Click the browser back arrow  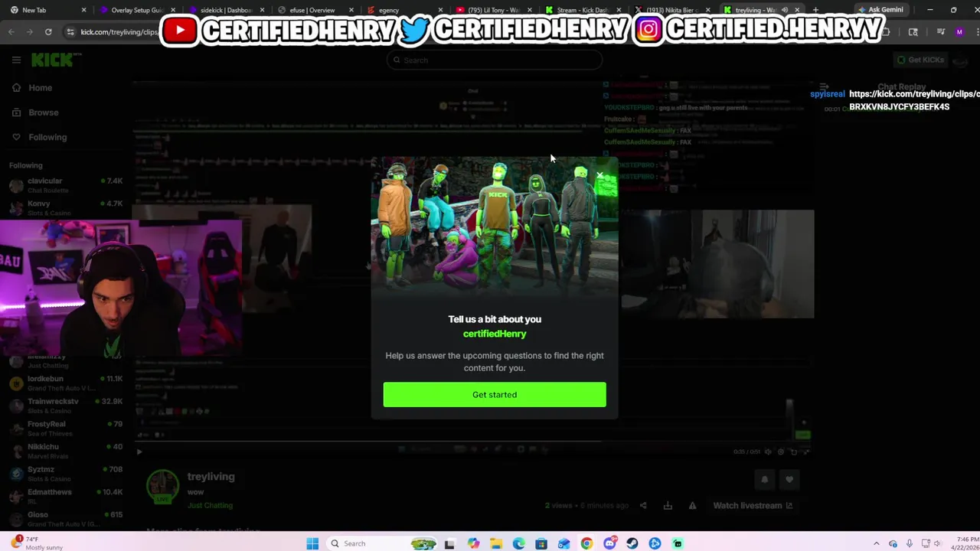point(11,32)
